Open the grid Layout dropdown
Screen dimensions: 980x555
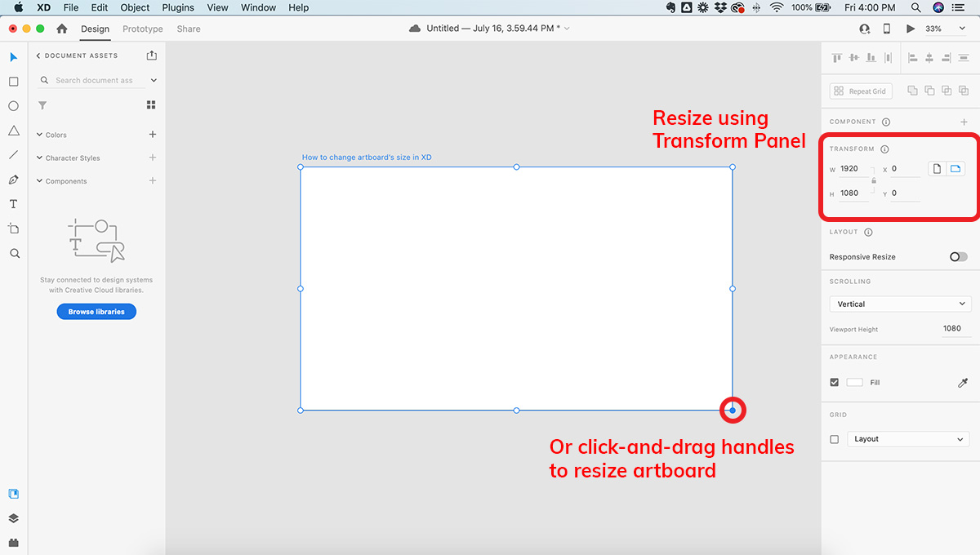[x=908, y=439]
